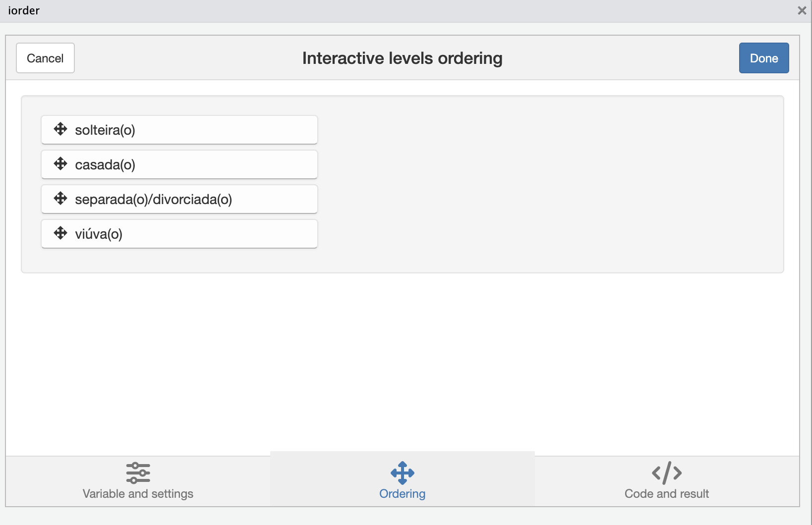The image size is (812, 525).
Task: Switch to the Variable and settings tab label
Action: click(x=138, y=494)
